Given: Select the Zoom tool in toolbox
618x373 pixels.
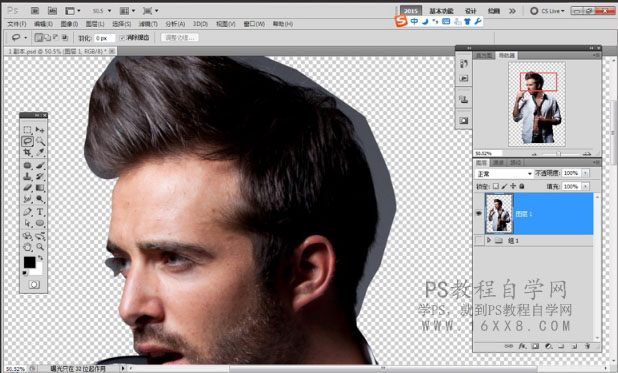Looking at the screenshot, I should coord(40,247).
